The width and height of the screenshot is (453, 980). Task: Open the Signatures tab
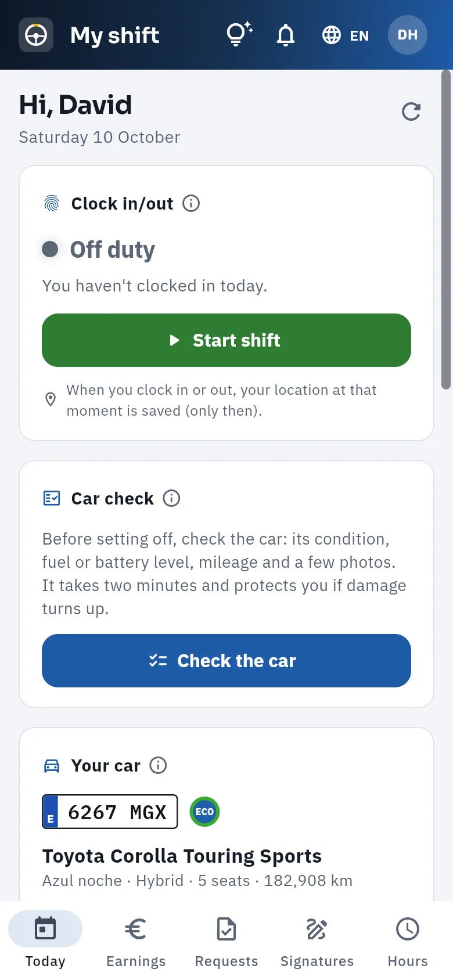click(317, 941)
